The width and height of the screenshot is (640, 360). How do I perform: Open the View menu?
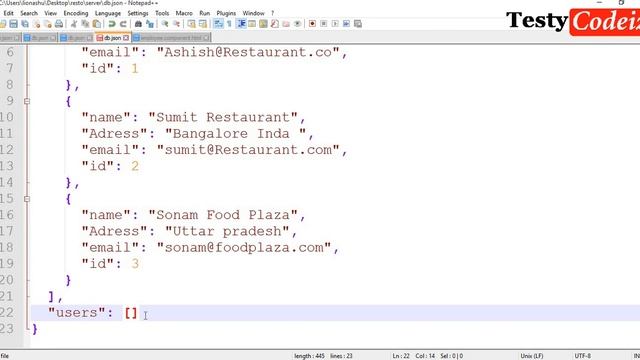51,13
